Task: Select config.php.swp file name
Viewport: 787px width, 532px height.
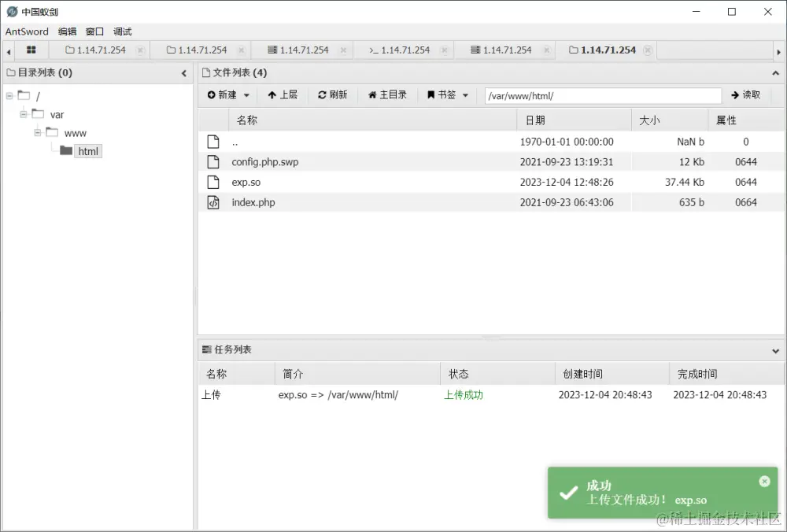Action: (265, 162)
